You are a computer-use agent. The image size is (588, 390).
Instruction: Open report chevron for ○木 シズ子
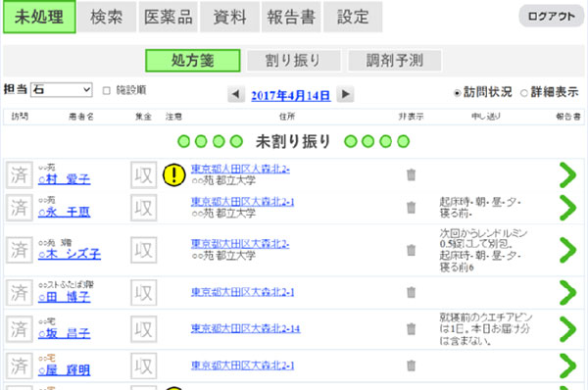pyautogui.click(x=567, y=250)
